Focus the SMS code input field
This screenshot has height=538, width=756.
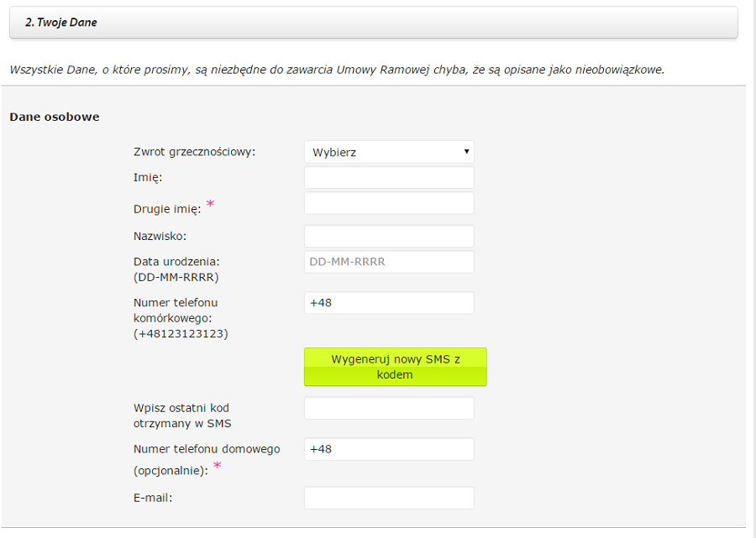[x=389, y=409]
